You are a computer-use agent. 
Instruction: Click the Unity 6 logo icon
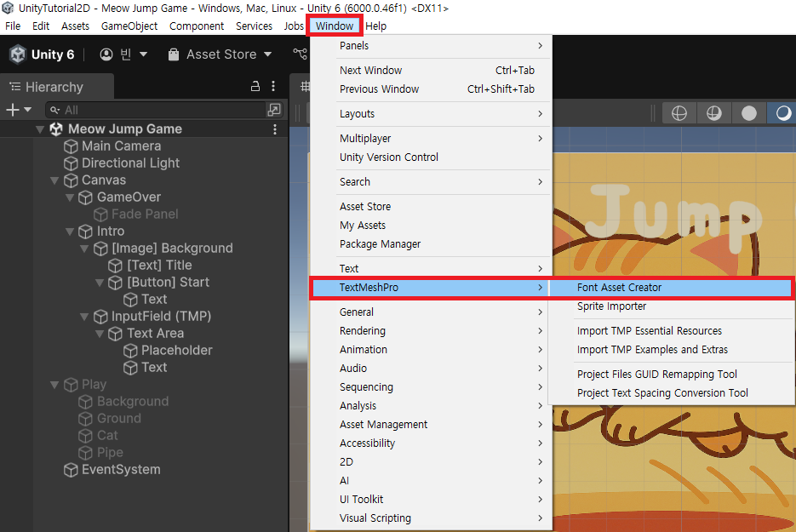pyautogui.click(x=18, y=54)
